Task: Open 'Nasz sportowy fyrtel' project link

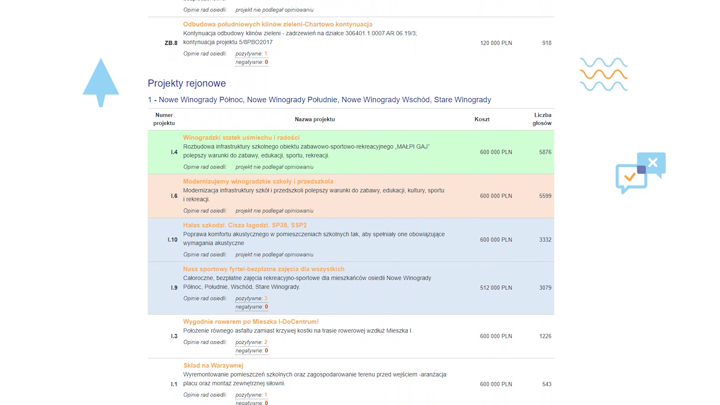Action: point(263,269)
